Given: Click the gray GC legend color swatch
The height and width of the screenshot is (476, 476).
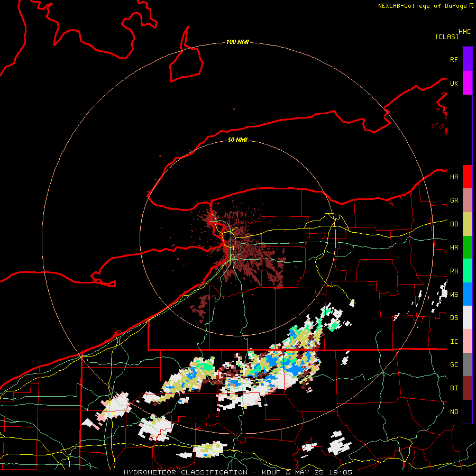Looking at the screenshot, I should pos(467,364).
